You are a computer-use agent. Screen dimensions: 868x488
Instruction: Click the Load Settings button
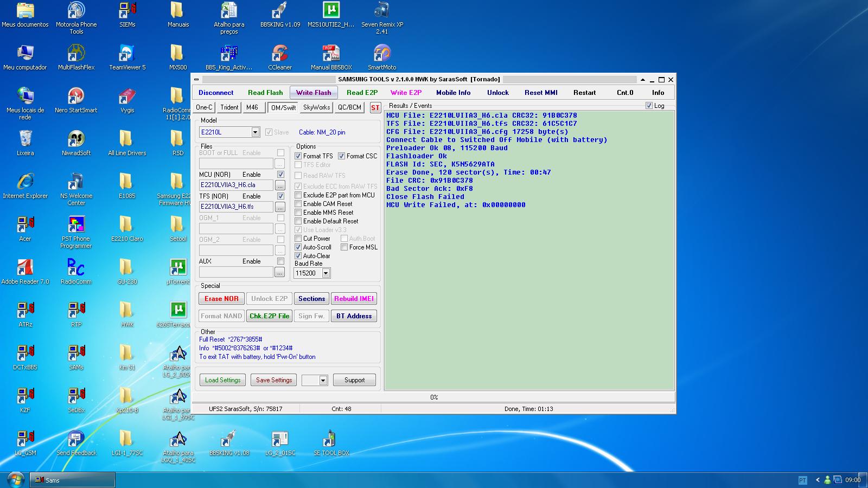222,380
